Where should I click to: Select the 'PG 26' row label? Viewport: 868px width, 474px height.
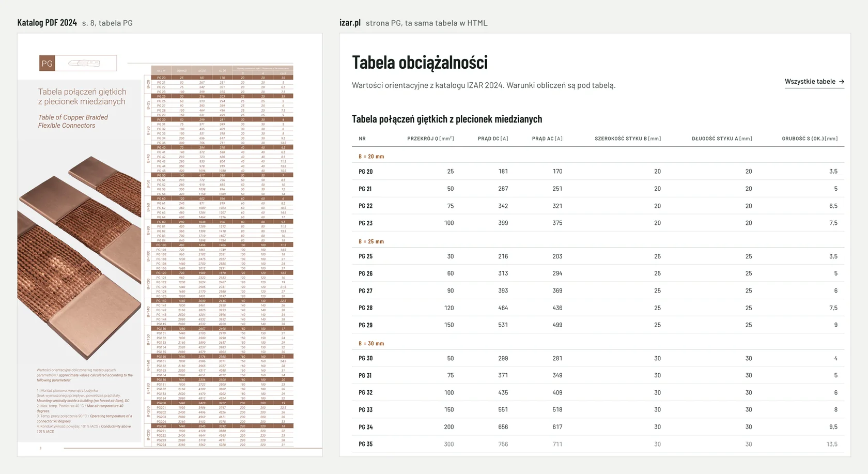(x=366, y=273)
